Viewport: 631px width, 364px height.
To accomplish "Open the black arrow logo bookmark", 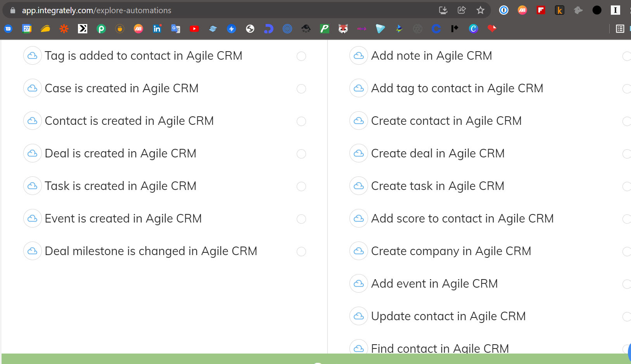I will point(83,29).
